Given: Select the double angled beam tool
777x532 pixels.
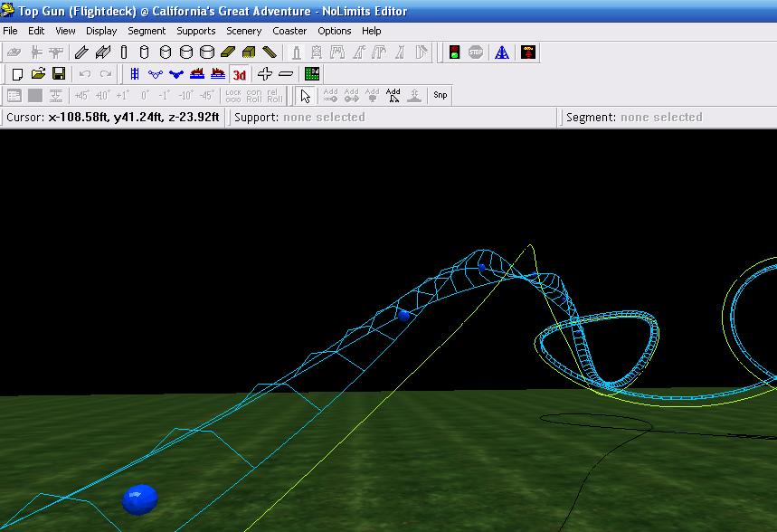Looking at the screenshot, I should click(x=103, y=52).
